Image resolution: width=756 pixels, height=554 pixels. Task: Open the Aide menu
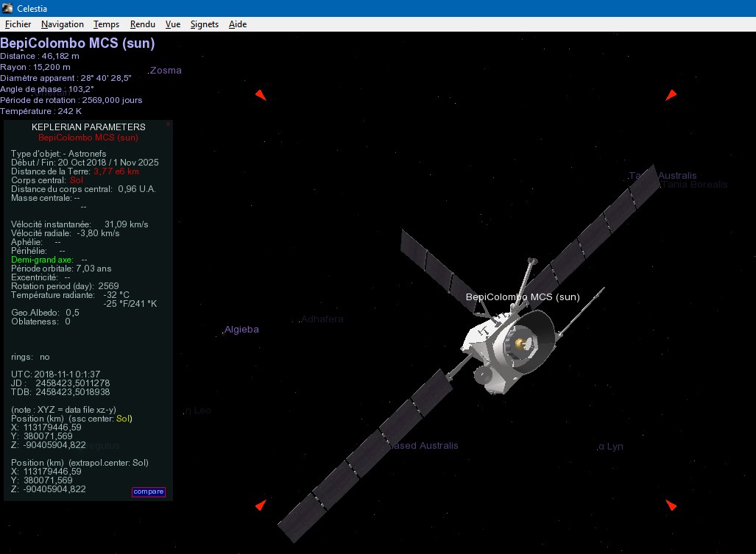coord(238,24)
